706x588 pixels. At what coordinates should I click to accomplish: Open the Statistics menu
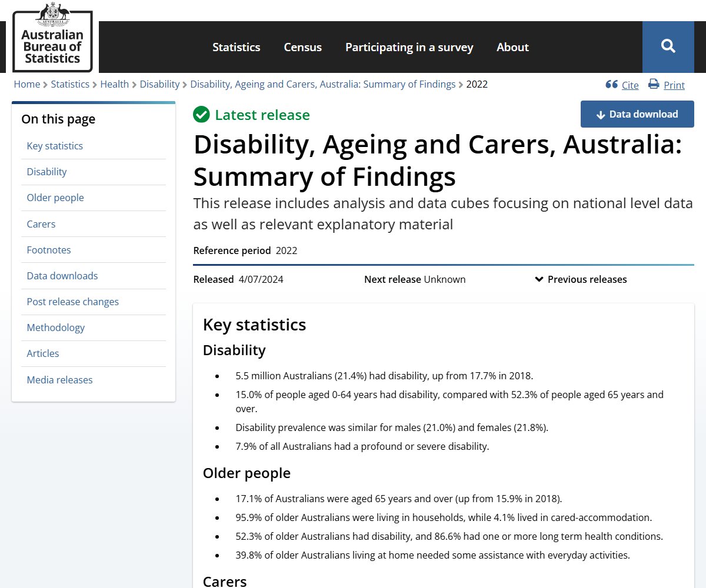tap(237, 47)
